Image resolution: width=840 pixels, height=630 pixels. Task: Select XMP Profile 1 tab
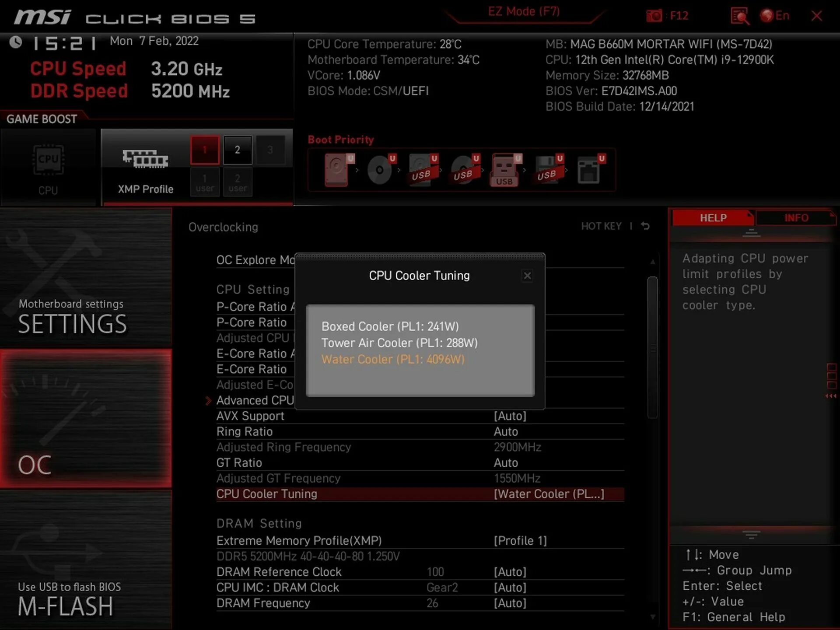coord(204,149)
